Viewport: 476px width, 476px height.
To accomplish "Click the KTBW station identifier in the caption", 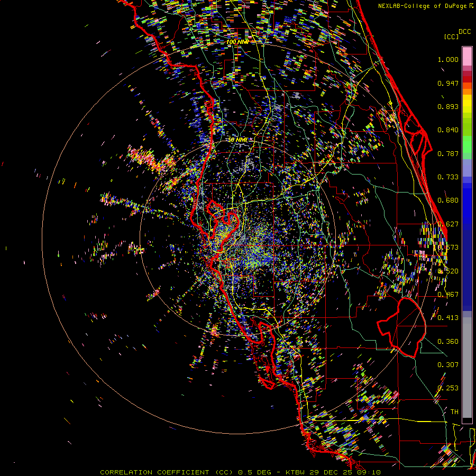I will coord(296,472).
